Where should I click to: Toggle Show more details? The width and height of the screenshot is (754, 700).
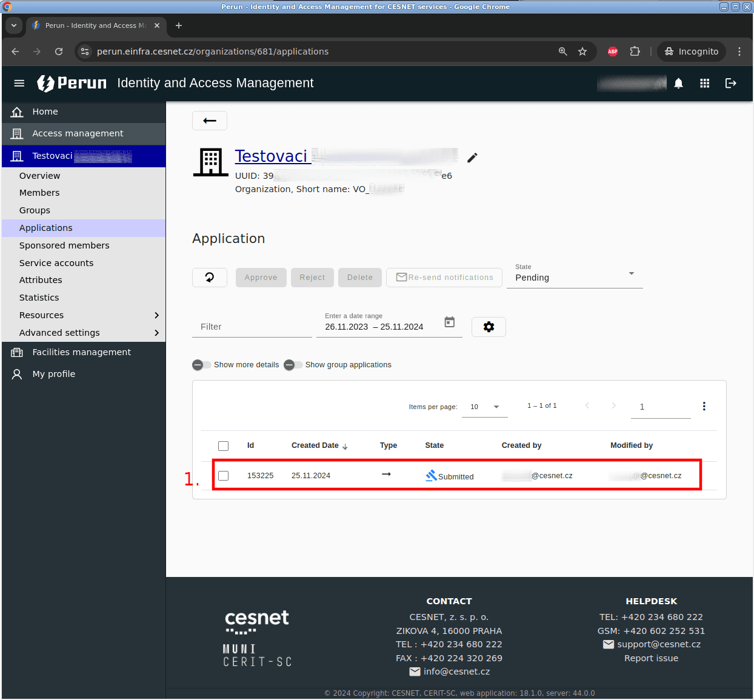(x=201, y=365)
